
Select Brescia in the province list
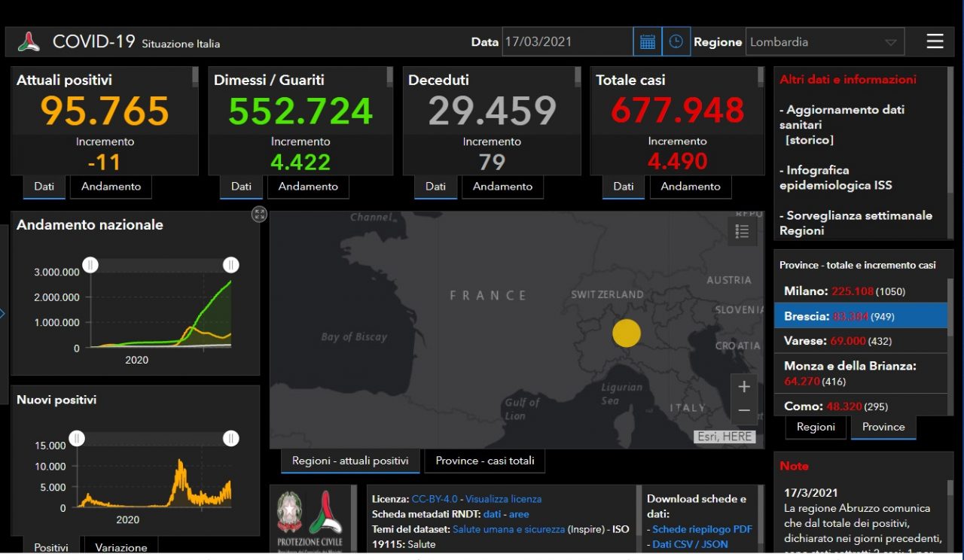point(860,317)
